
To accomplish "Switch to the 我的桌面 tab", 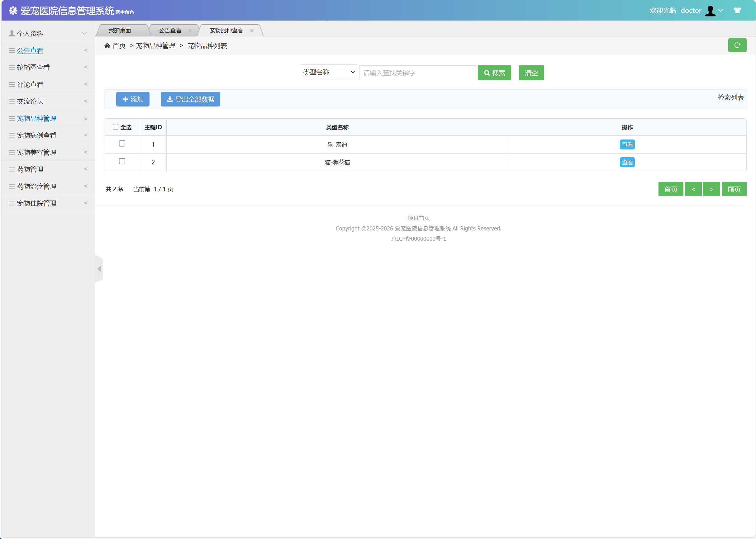I will click(x=120, y=31).
